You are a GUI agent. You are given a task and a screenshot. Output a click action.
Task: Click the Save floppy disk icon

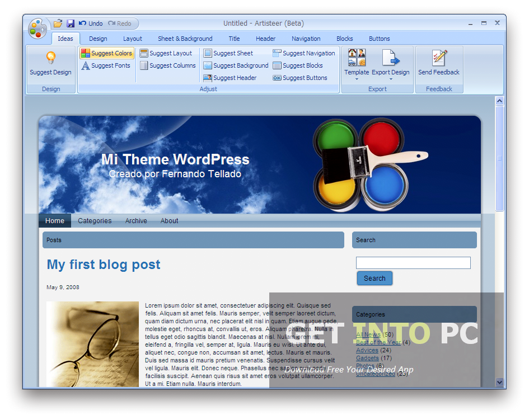71,23
